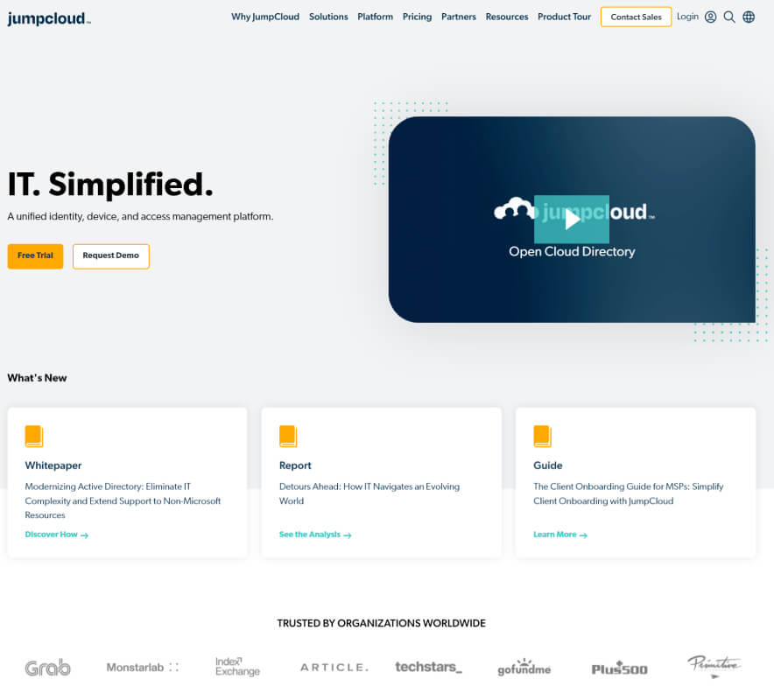Open the Platform menu
The width and height of the screenshot is (774, 700).
tap(375, 17)
